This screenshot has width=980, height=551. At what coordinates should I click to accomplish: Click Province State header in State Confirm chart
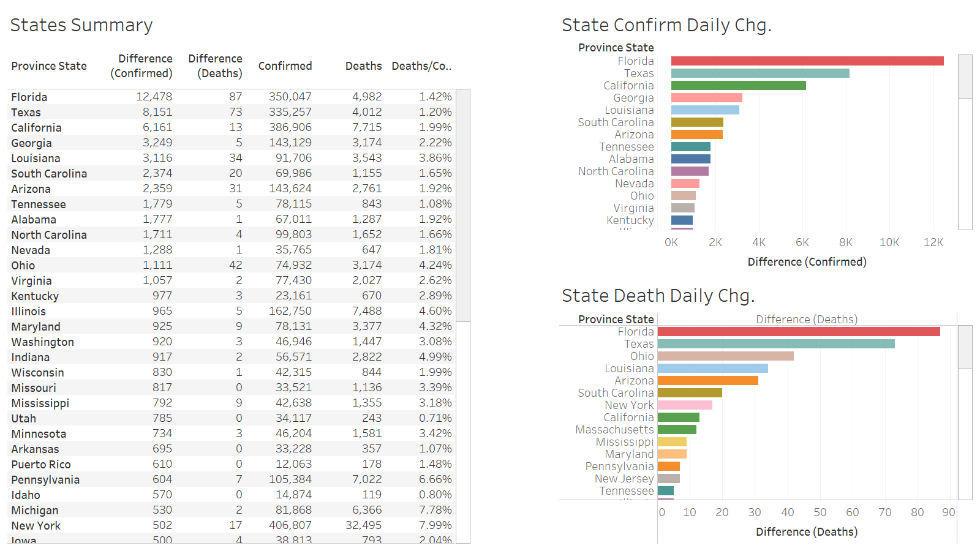click(x=616, y=48)
